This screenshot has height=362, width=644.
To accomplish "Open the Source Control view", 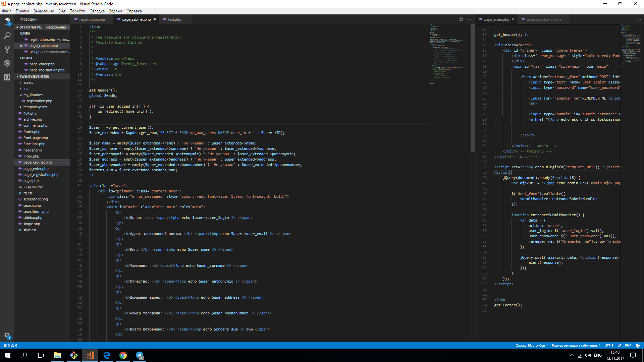I will pos(7,49).
